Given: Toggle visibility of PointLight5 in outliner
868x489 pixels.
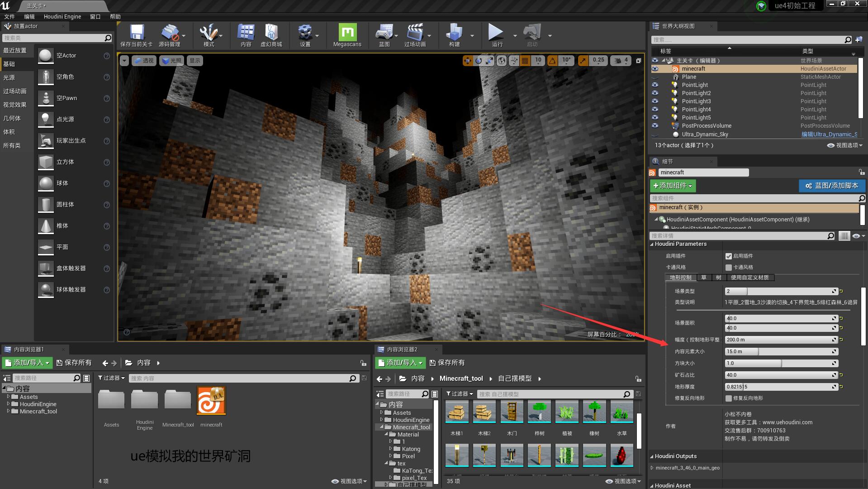Looking at the screenshot, I should 655,118.
